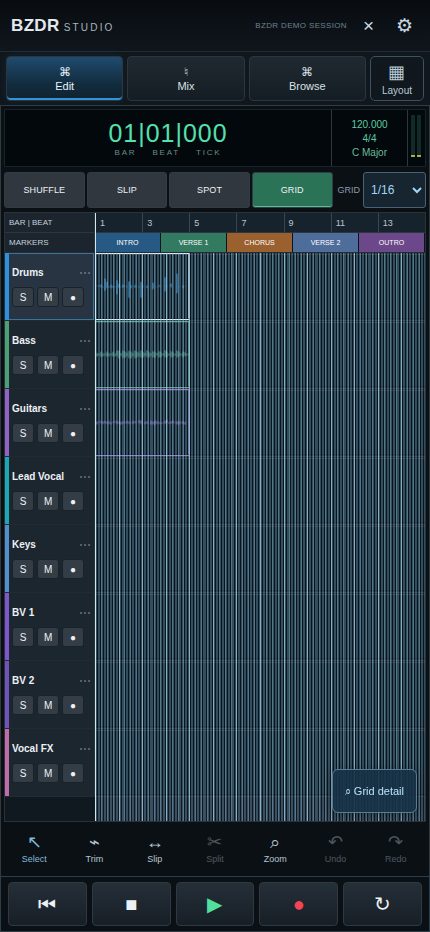Image resolution: width=430 pixels, height=932 pixels.
Task: Select the Drums audio clip
Action: tap(142, 286)
